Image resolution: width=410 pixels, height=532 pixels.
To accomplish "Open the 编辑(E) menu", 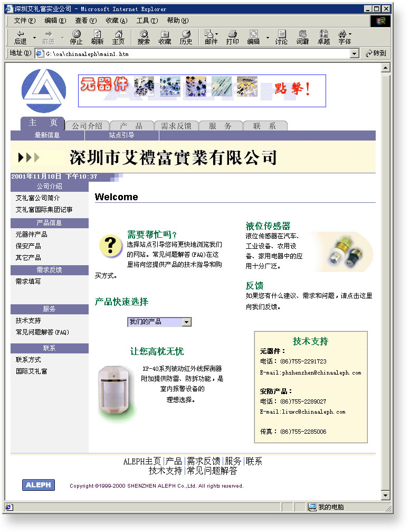I will pos(55,21).
